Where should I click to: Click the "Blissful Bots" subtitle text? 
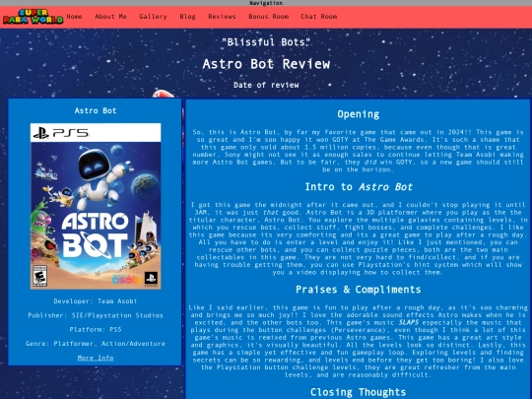point(266,42)
